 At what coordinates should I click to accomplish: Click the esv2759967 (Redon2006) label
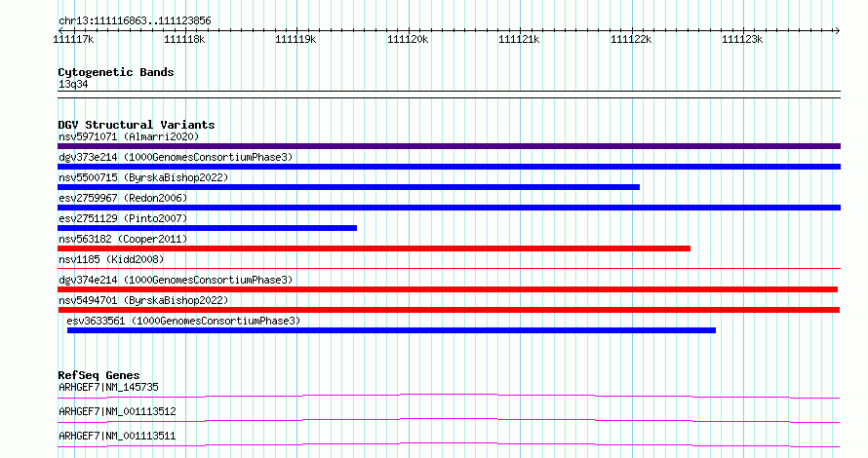click(x=123, y=198)
